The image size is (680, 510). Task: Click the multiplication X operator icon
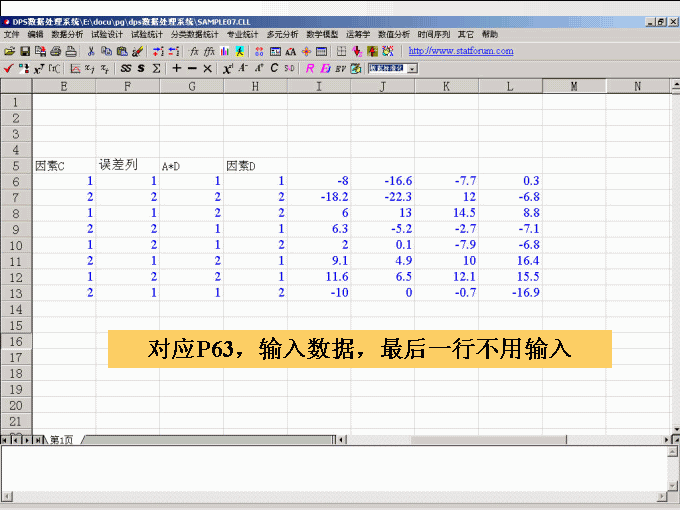(x=207, y=69)
